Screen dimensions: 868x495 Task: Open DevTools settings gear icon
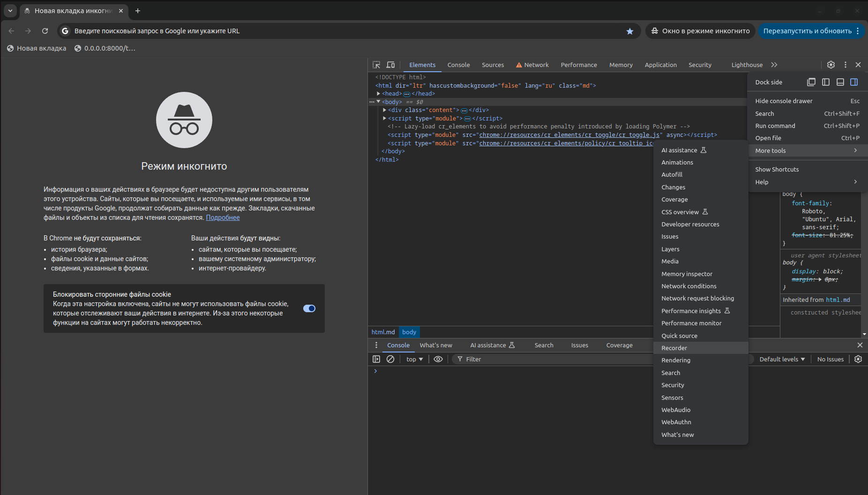[x=831, y=65]
